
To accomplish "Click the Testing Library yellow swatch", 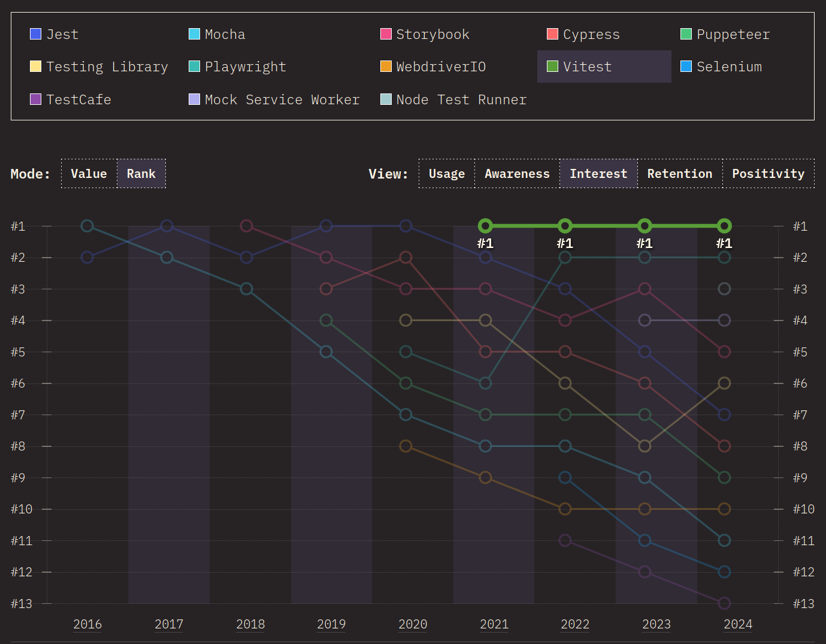I will point(35,66).
